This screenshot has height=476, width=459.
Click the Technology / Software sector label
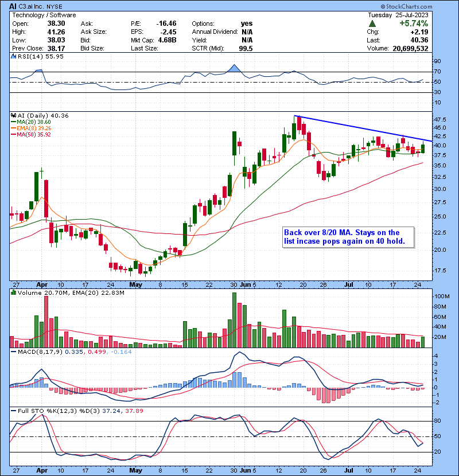(44, 15)
